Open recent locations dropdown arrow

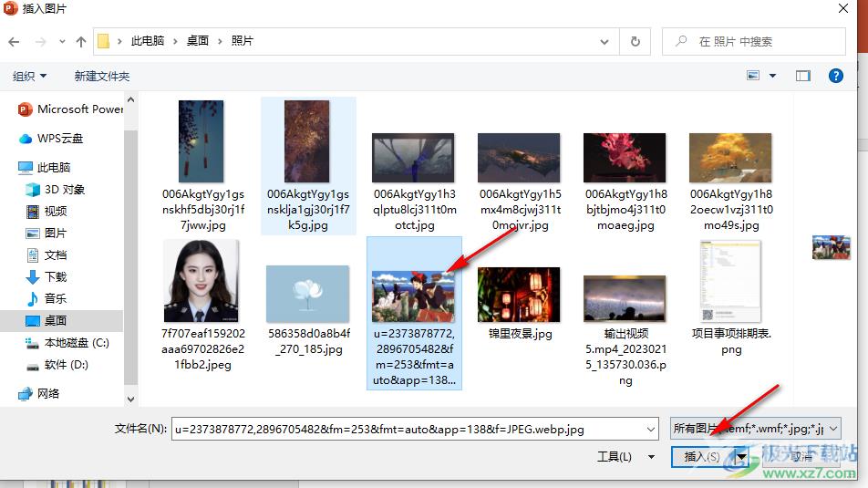click(62, 42)
